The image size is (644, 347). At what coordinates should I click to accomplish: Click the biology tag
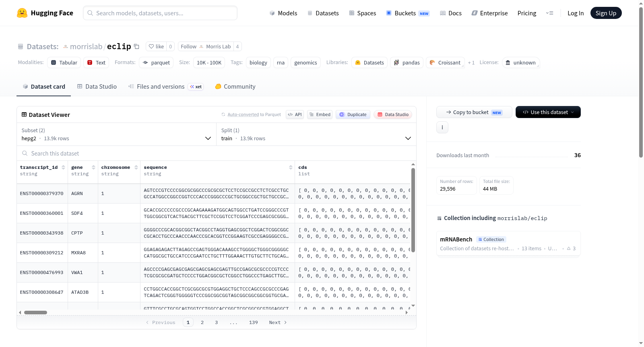258,62
